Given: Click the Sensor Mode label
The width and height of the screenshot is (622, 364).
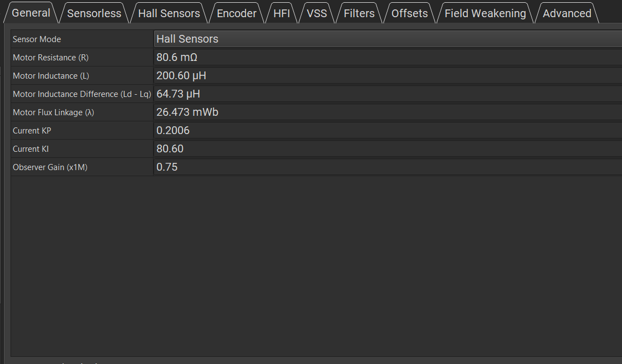Looking at the screenshot, I should tap(37, 39).
